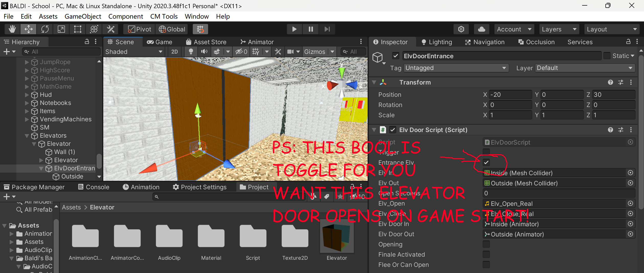The width and height of the screenshot is (644, 273).
Task: Disable the Elv Door Script component checkbox
Action: [x=393, y=130]
